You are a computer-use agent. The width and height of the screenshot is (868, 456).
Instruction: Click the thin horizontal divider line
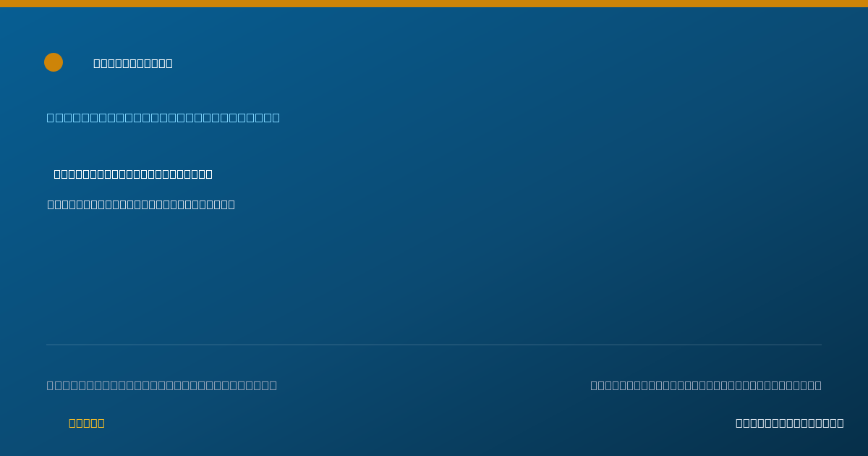pyautogui.click(x=434, y=345)
